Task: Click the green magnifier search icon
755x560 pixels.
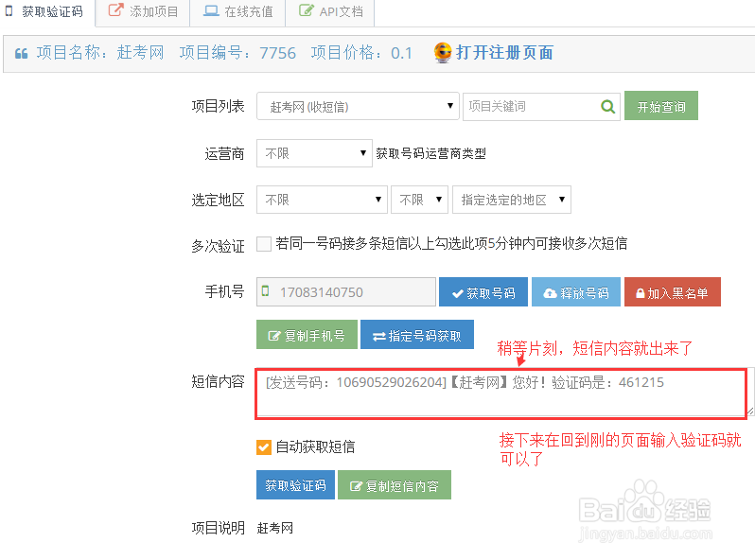Action: tap(608, 106)
